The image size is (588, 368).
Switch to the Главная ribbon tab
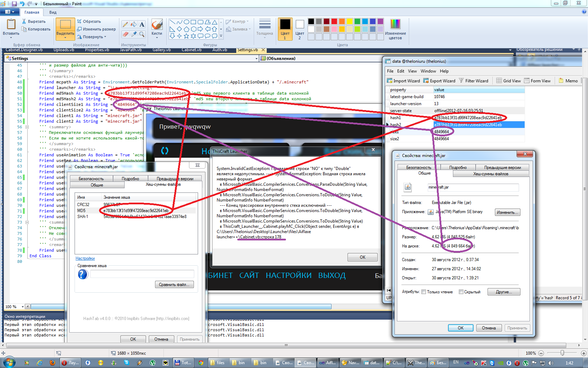tap(32, 12)
